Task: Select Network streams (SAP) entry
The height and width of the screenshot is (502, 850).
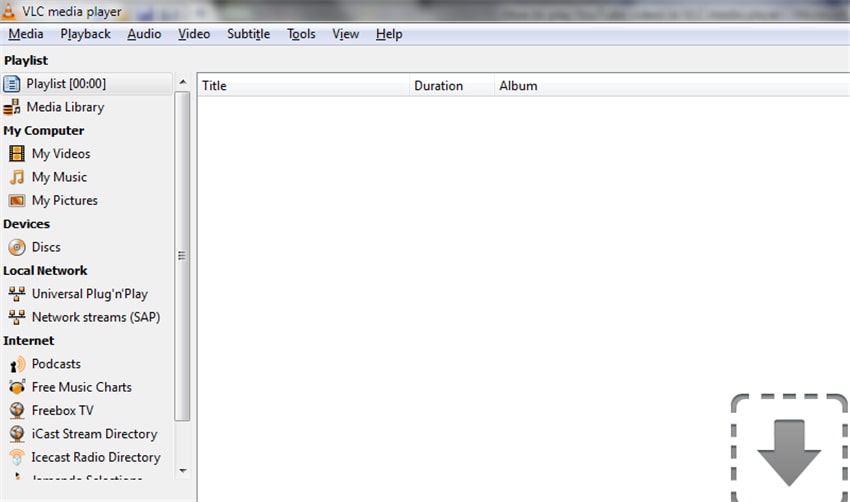Action: [x=96, y=317]
